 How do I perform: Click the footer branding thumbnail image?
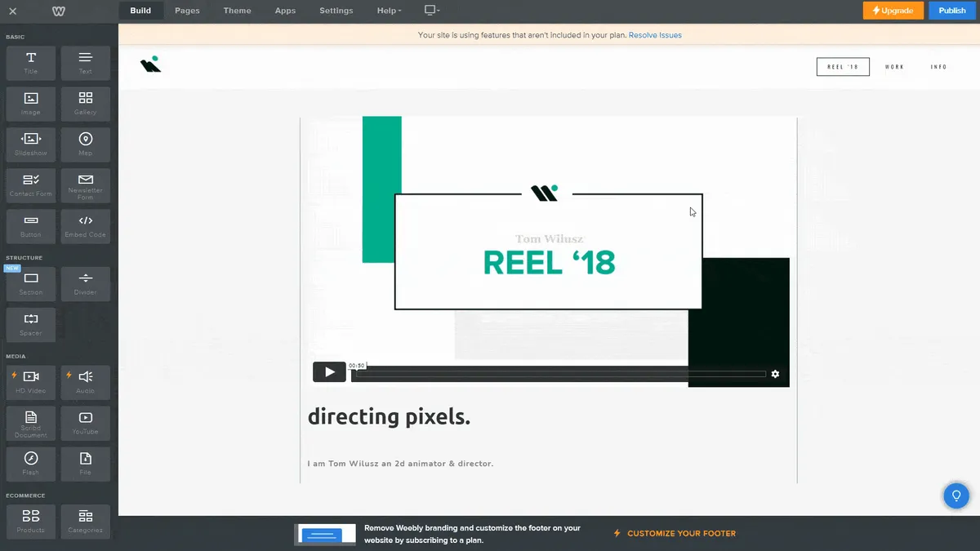coord(325,535)
